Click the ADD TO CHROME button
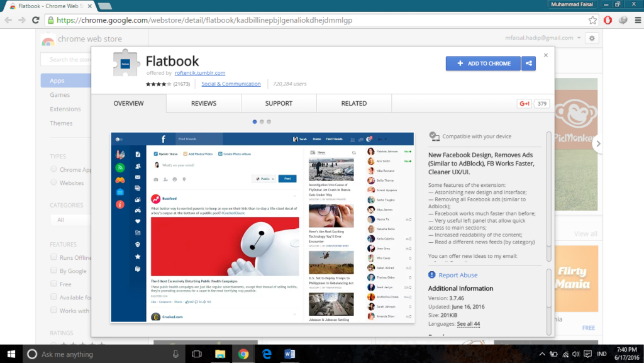 (483, 63)
